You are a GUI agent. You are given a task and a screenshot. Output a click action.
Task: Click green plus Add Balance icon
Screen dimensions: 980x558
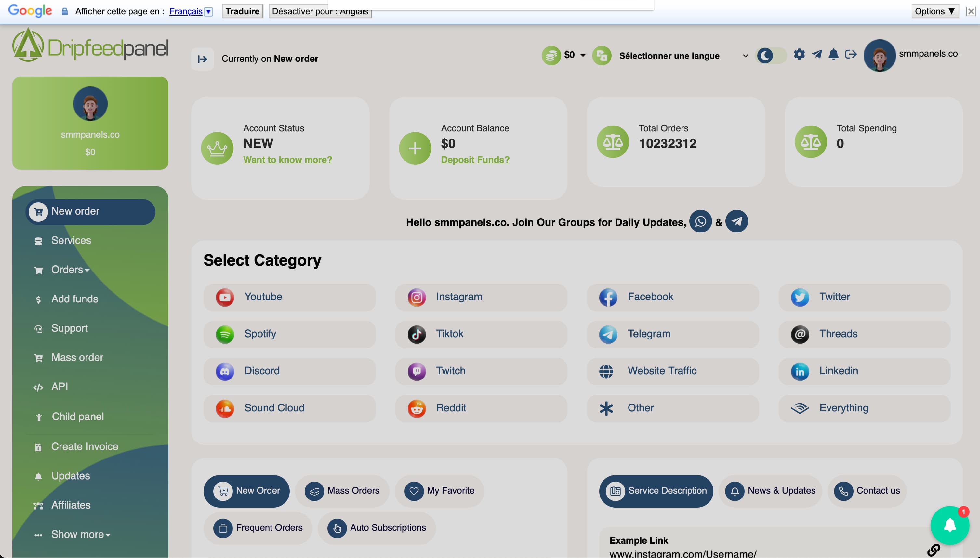tap(415, 148)
